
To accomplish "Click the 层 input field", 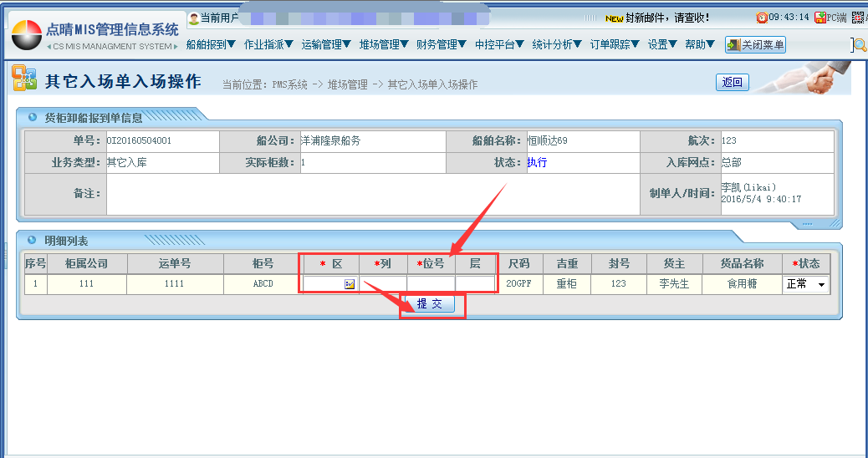I will click(x=475, y=284).
